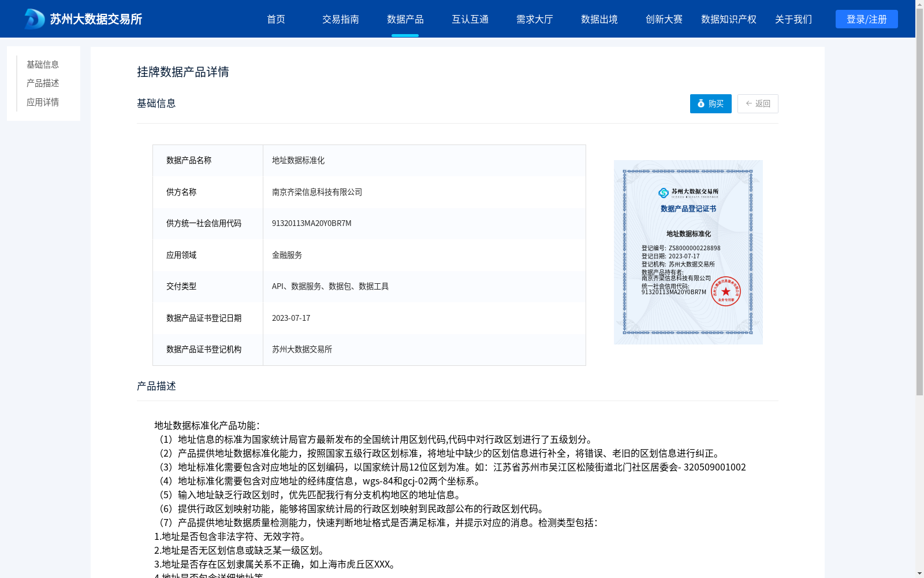924x578 pixels.
Task: Click the 数据产品名称 row label
Action: (189, 161)
